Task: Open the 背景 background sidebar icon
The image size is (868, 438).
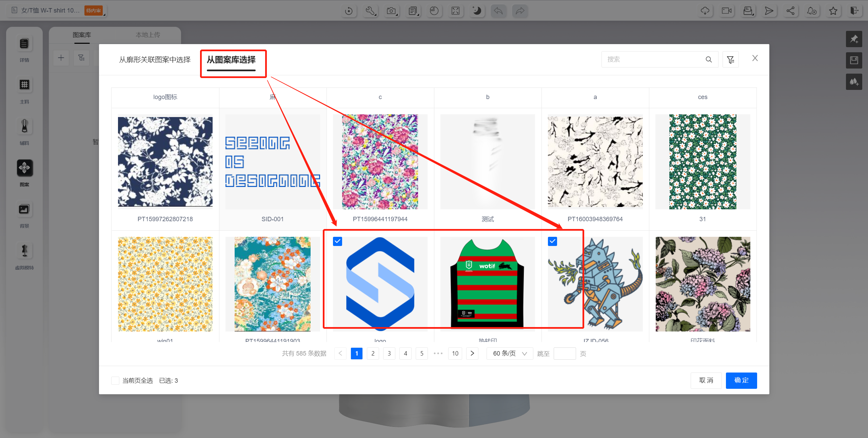Action: pyautogui.click(x=24, y=209)
